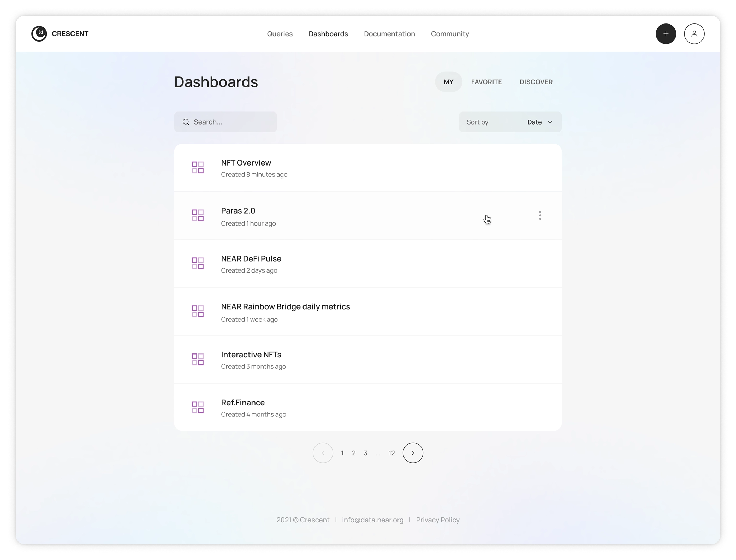Screen dimensions: 736x560
Task: Open the NFT Overview dashboard
Action: pos(246,163)
